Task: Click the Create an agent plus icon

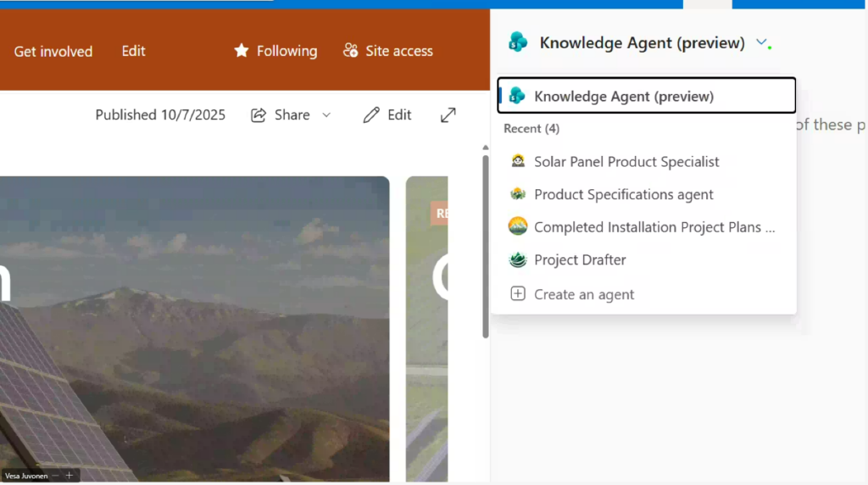Action: click(517, 294)
